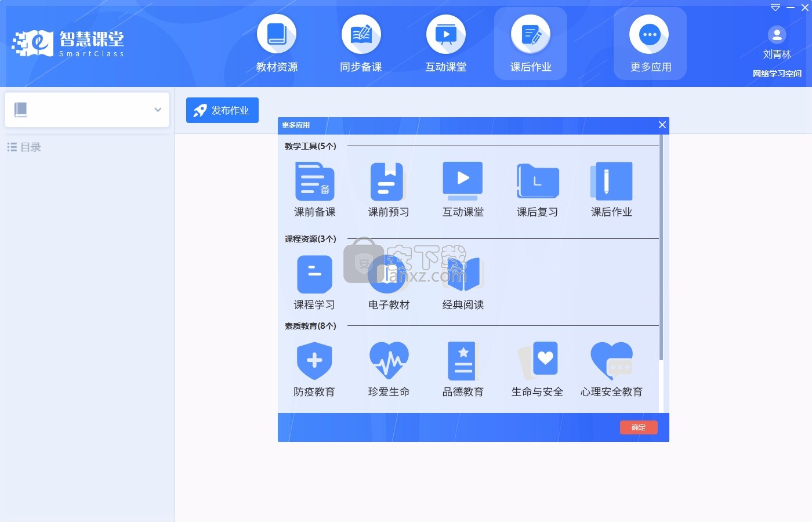Click the 教学工具(5个) section header

[x=310, y=146]
